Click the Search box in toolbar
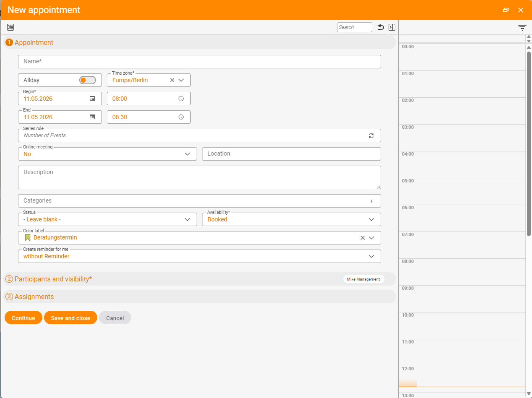 pyautogui.click(x=355, y=27)
